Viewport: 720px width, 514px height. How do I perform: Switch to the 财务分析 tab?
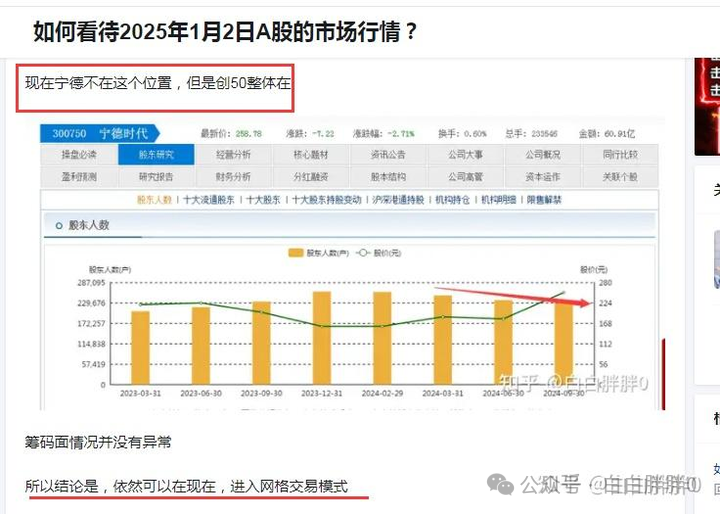pyautogui.click(x=233, y=177)
